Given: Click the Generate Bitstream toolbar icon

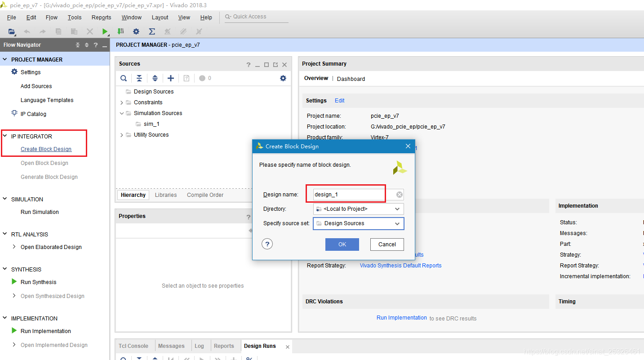Looking at the screenshot, I should tap(120, 31).
